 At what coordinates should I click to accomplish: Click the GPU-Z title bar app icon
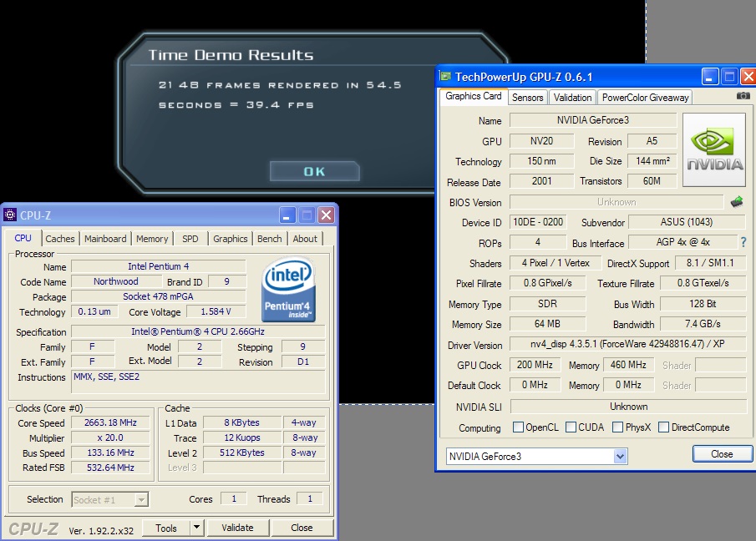[x=447, y=76]
